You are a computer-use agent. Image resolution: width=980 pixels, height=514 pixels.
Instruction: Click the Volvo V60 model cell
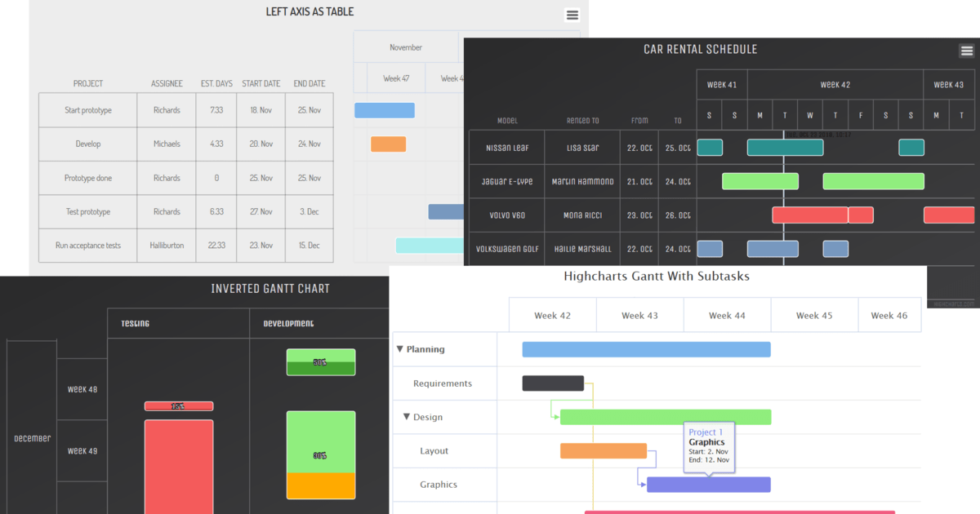[507, 215]
